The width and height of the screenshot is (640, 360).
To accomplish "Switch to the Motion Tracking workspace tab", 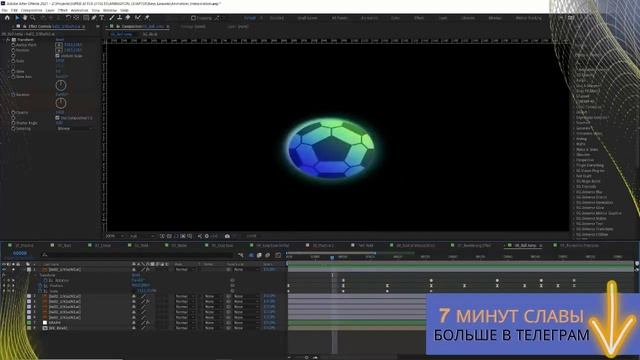I will point(529,18).
